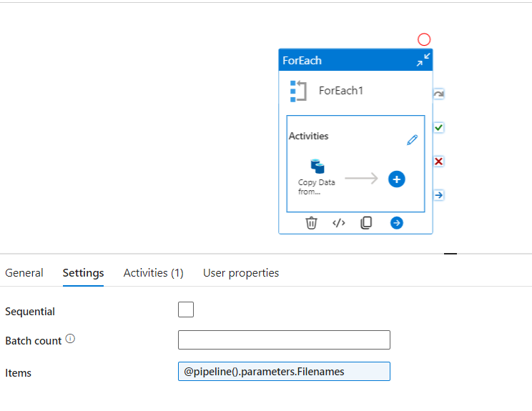The width and height of the screenshot is (532, 411).
Task: Click the blue completion arrow connector
Action: (439, 195)
